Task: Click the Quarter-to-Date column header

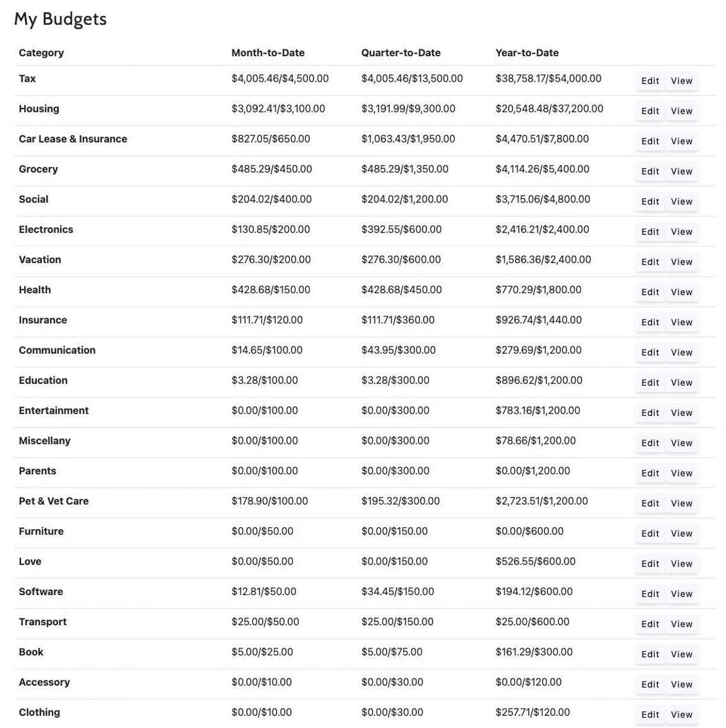Action: click(401, 53)
